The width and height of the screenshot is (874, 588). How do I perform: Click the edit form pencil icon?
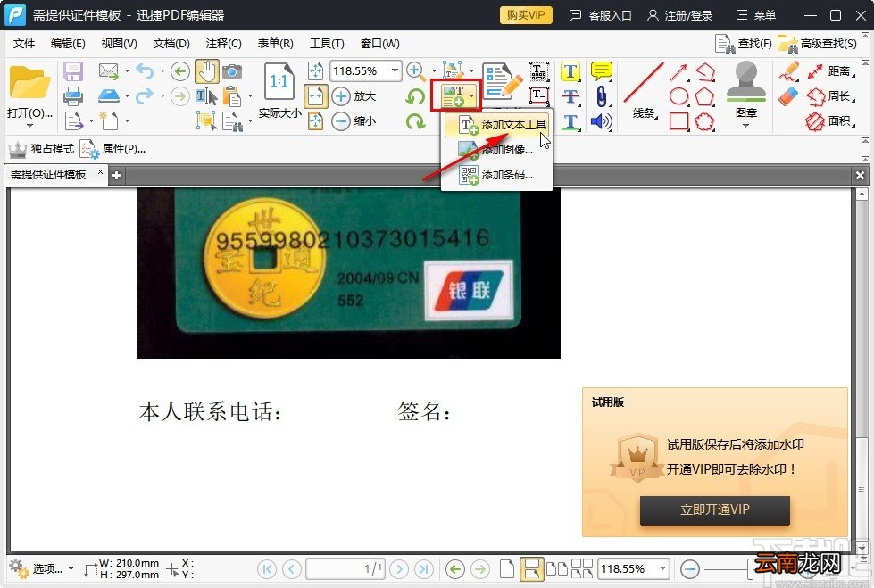[x=502, y=82]
